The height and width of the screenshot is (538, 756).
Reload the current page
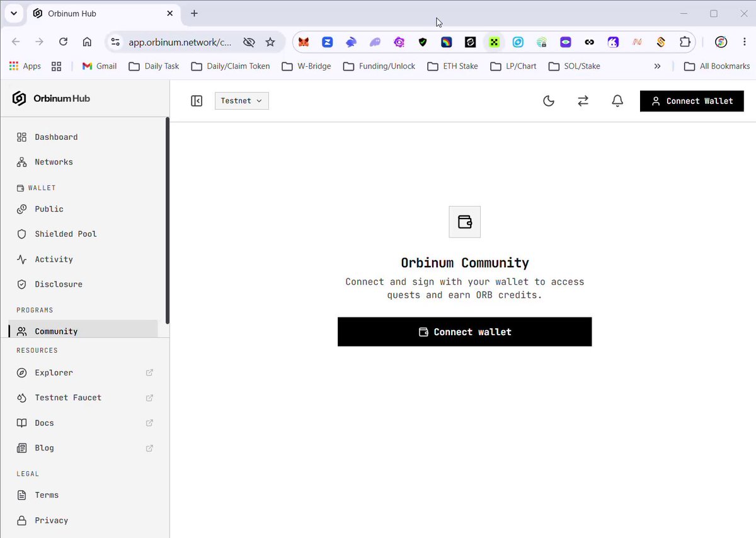pyautogui.click(x=63, y=42)
